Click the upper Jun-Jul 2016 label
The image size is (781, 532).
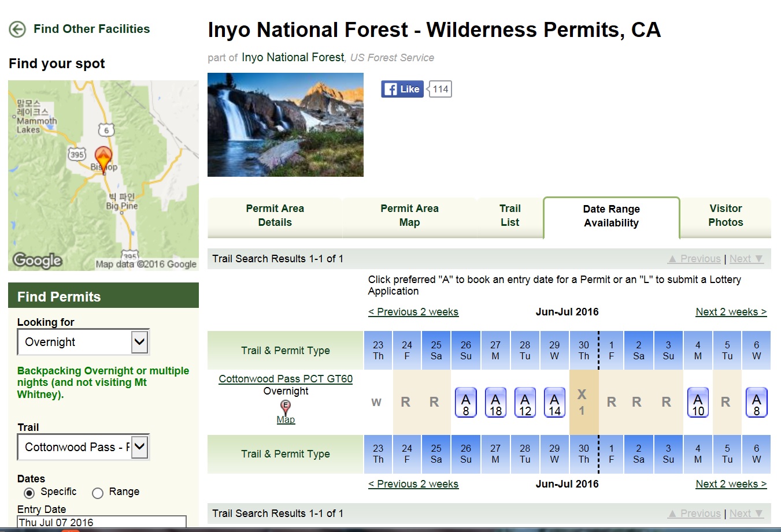(567, 312)
